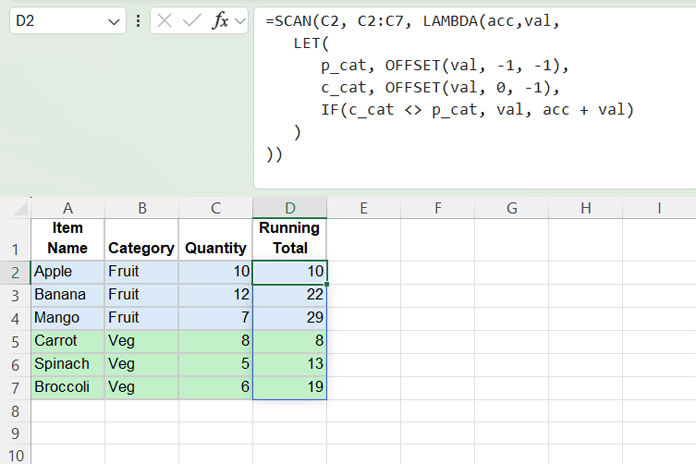Click the 'Fruit' cell in the Mango row
This screenshot has height=464, width=696.
tap(142, 318)
